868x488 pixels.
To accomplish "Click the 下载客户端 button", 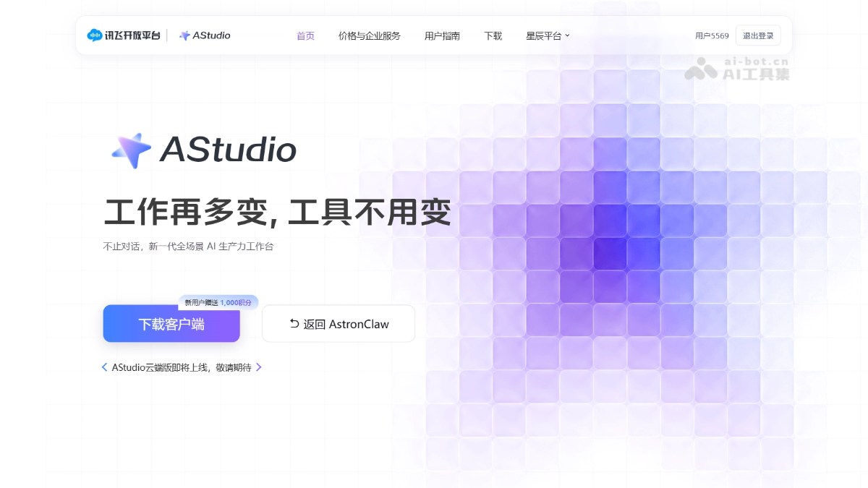I will (171, 324).
